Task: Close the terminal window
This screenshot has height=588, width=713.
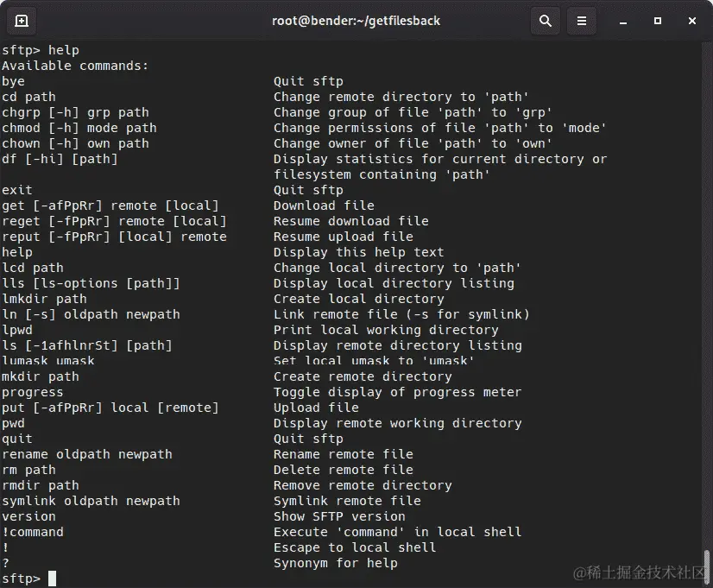Action: click(692, 20)
